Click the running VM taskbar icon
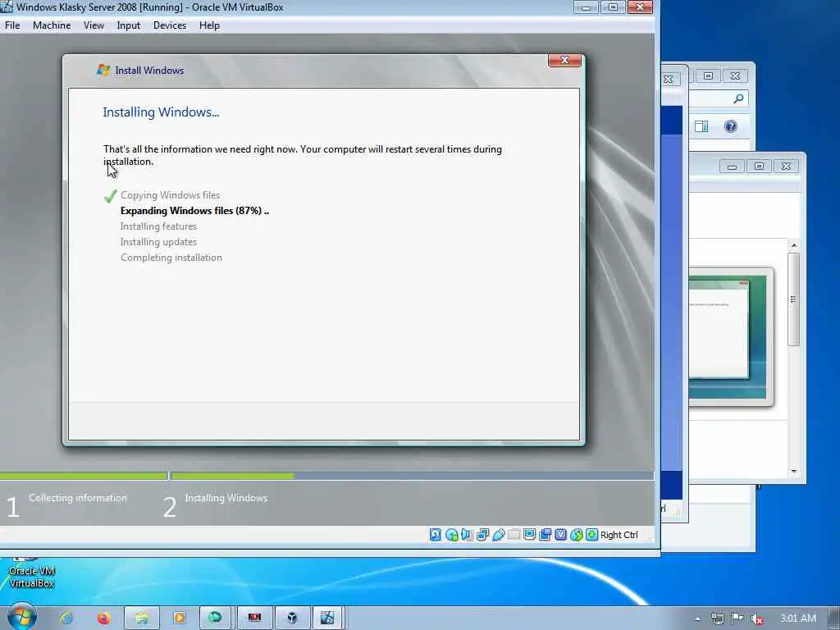Viewport: 840px width, 630px height. (x=327, y=619)
